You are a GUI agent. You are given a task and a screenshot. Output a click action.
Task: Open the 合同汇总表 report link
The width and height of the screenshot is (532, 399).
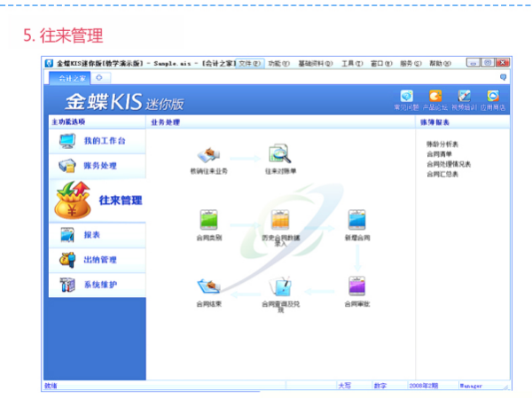pos(442,174)
